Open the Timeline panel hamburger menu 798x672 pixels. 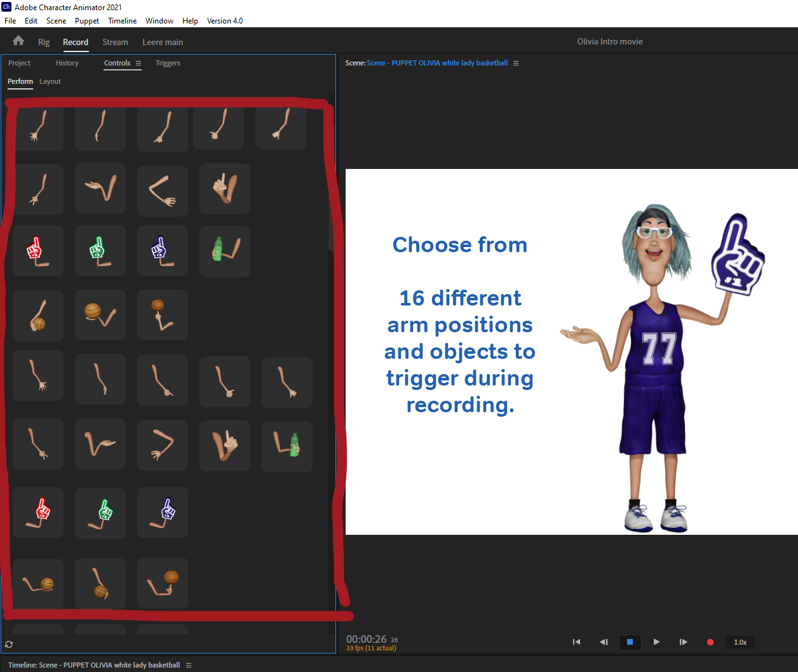click(189, 664)
